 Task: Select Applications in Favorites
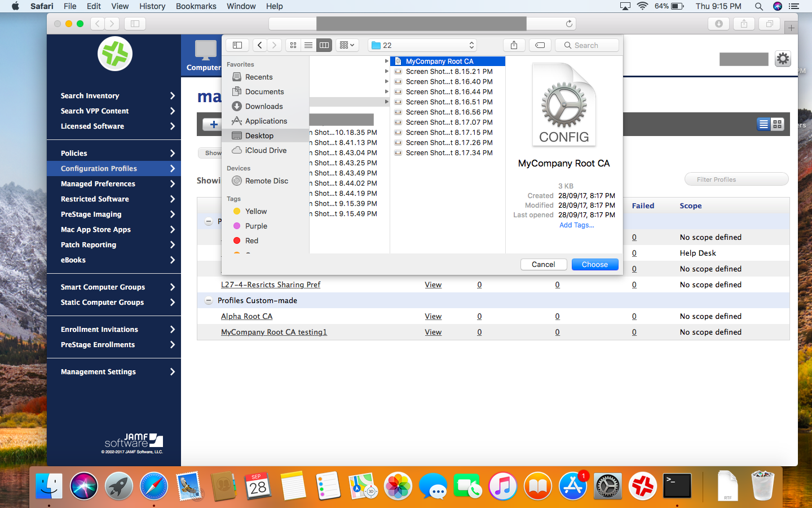click(266, 121)
